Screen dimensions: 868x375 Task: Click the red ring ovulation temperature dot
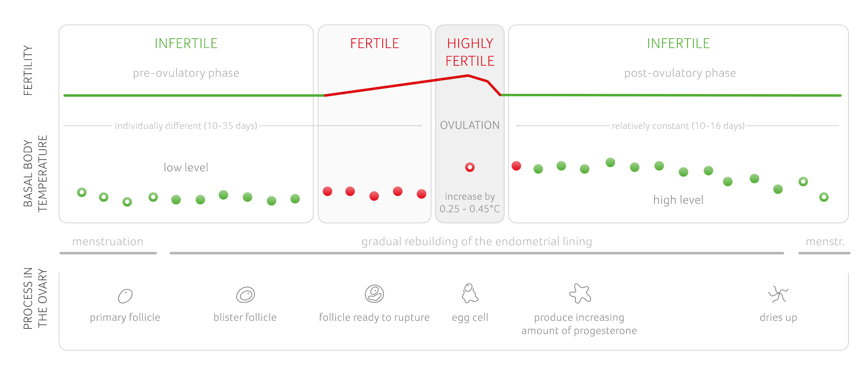point(470,167)
